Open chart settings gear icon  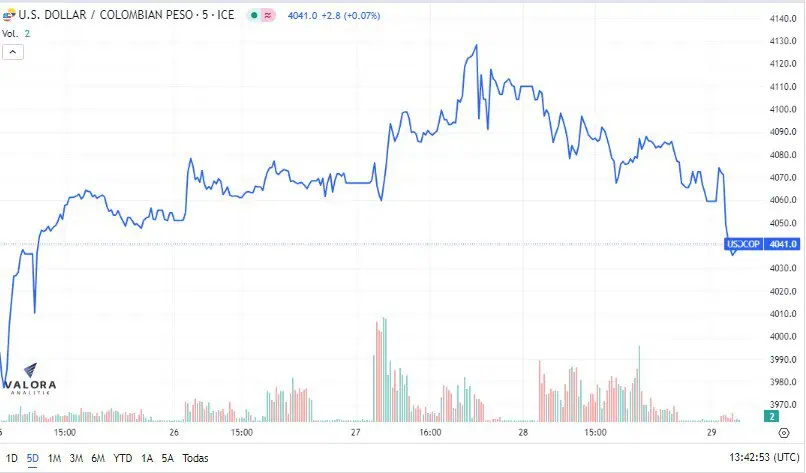pos(784,433)
